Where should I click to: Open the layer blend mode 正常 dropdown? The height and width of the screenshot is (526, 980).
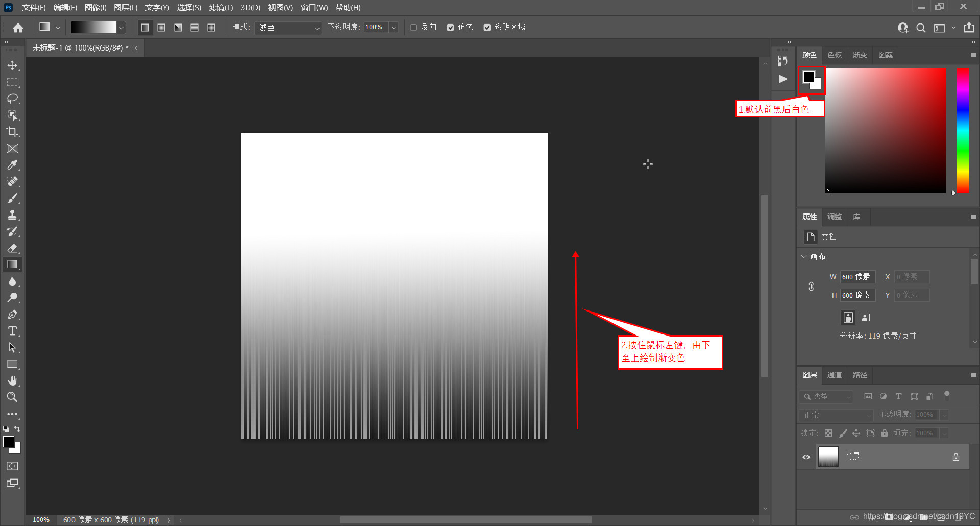837,415
